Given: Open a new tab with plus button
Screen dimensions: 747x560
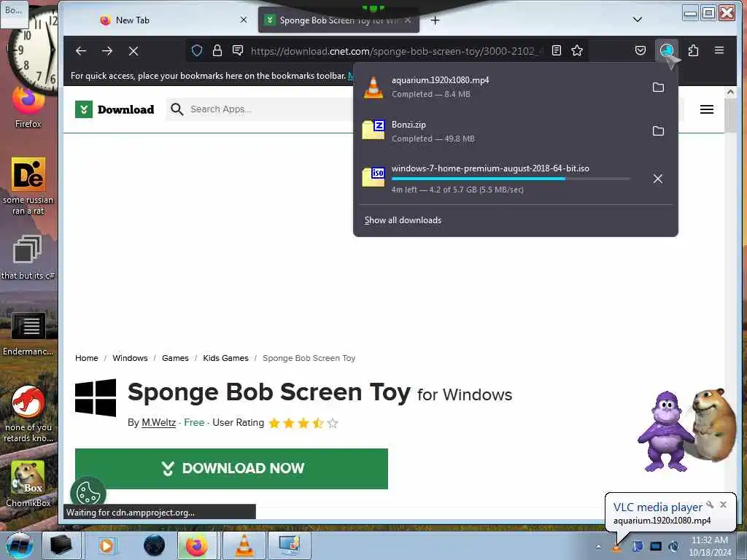Looking at the screenshot, I should coord(435,20).
